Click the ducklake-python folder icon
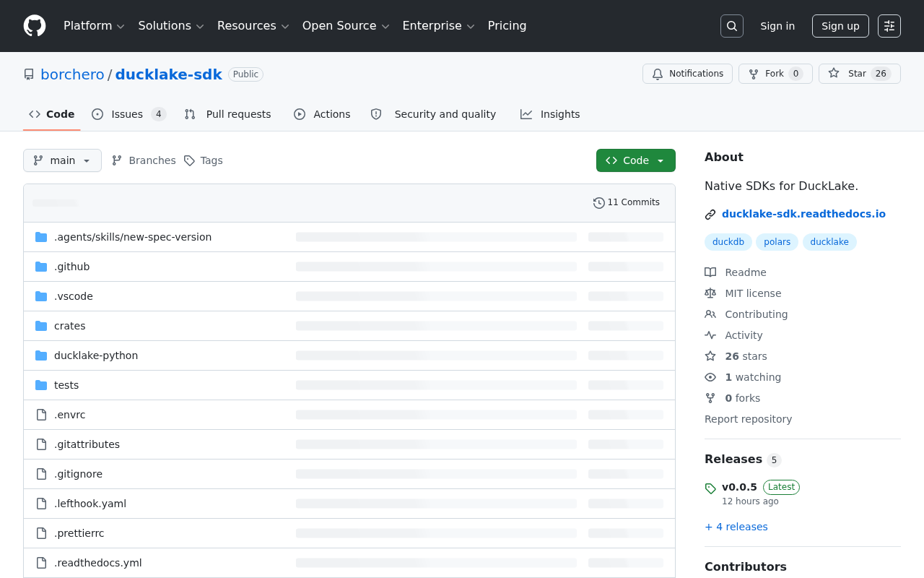Screen dimensions: 924x578 (41, 355)
